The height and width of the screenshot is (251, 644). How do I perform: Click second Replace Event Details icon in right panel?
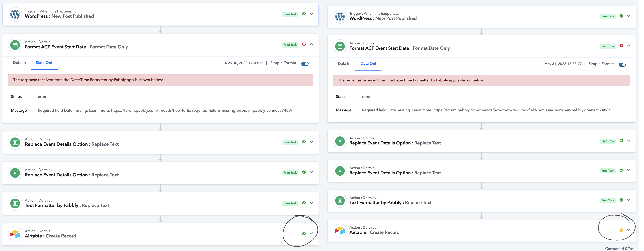point(340,171)
